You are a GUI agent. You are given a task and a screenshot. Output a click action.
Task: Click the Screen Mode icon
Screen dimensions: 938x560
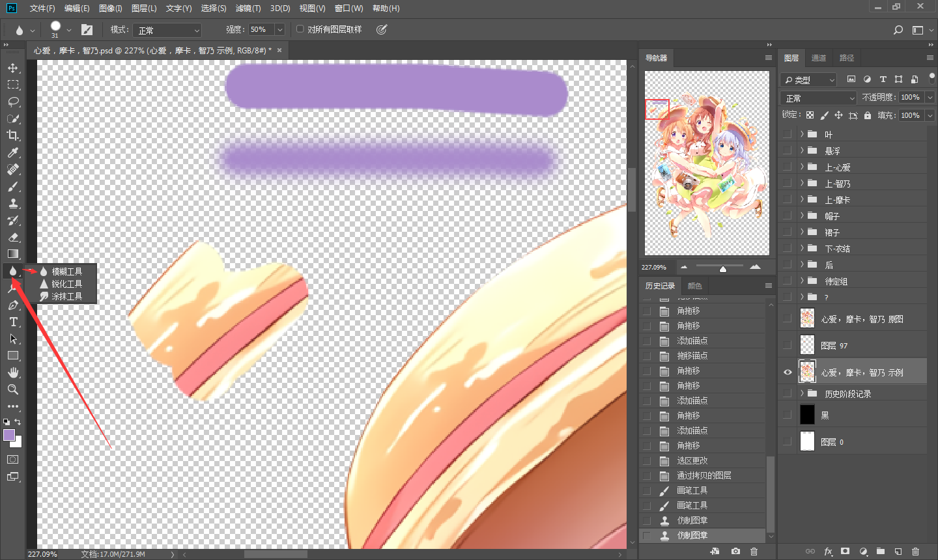(x=13, y=476)
